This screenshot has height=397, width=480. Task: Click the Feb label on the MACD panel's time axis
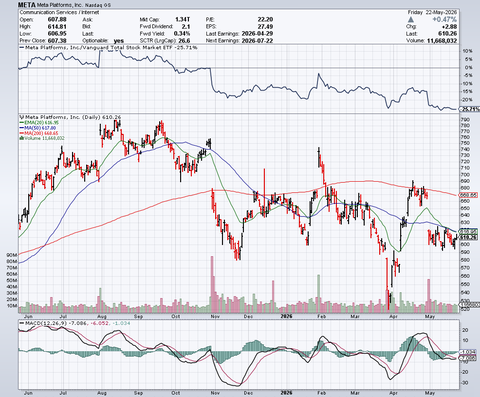pyautogui.click(x=321, y=393)
